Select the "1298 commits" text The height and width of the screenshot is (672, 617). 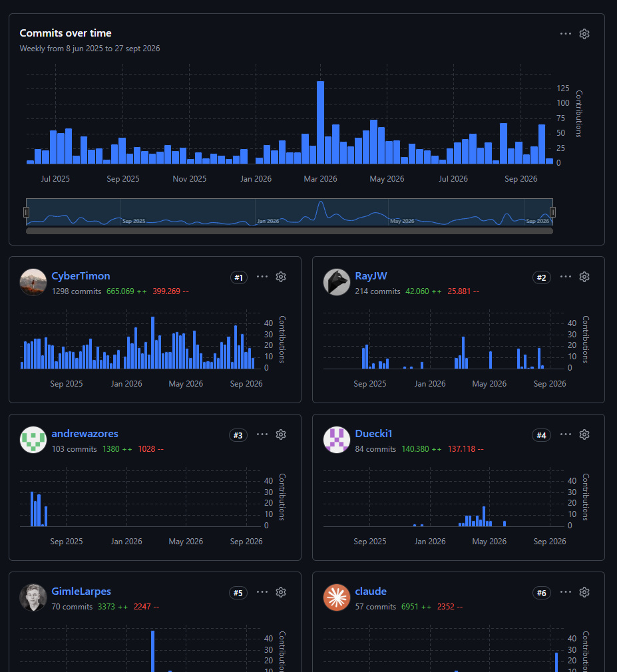[x=77, y=291]
